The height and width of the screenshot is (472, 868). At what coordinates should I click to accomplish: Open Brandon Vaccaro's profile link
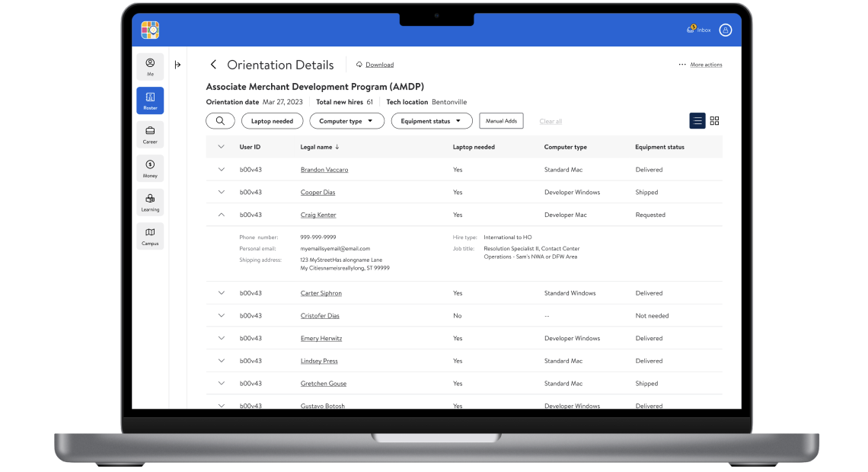coord(324,170)
